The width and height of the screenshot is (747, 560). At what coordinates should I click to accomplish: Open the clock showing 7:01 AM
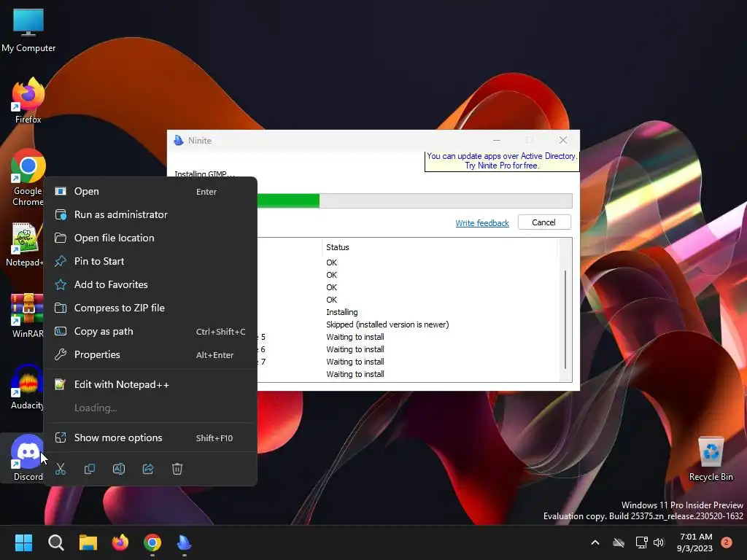(695, 542)
